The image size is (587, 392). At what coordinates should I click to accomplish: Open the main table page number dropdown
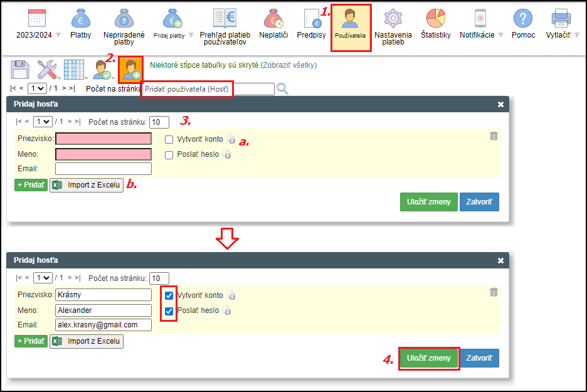point(37,88)
